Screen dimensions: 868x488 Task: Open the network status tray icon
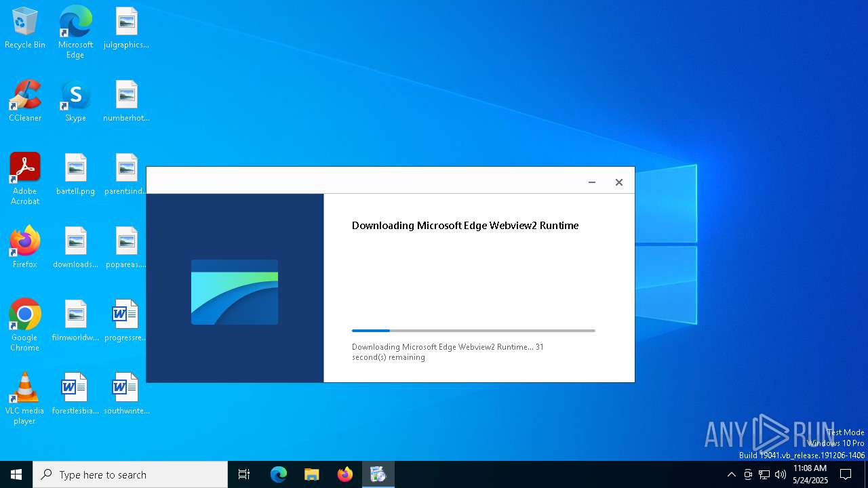[764, 474]
